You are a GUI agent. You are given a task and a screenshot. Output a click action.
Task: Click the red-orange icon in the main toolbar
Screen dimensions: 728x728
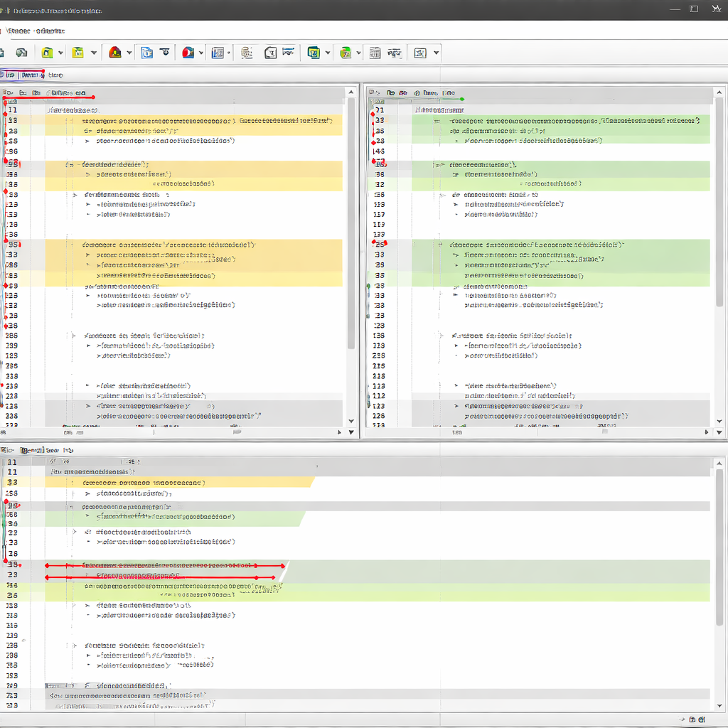[114, 53]
